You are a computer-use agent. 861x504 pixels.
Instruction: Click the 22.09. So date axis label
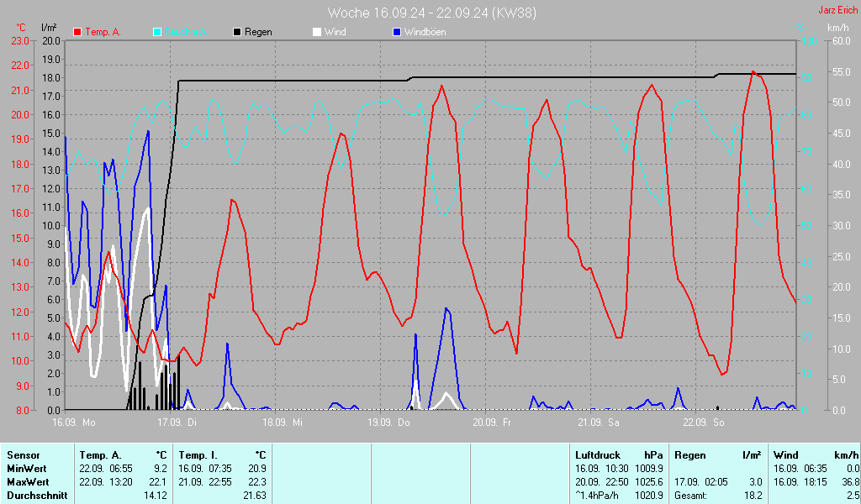(x=704, y=423)
